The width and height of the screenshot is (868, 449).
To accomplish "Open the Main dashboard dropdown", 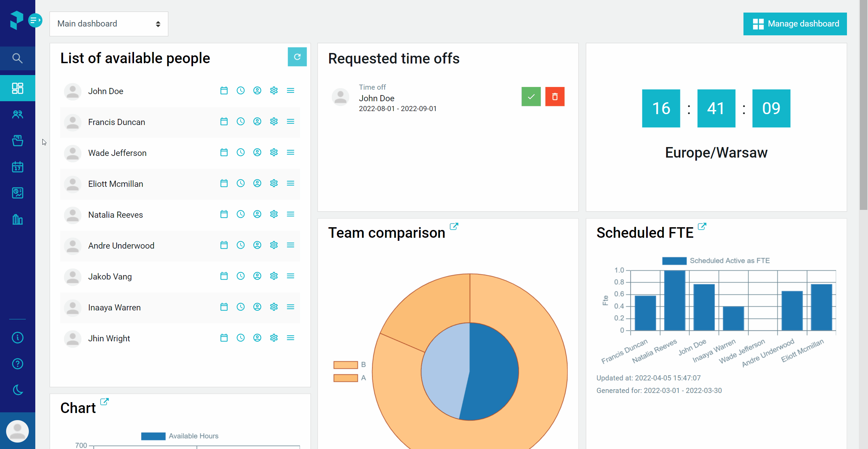I will [109, 24].
